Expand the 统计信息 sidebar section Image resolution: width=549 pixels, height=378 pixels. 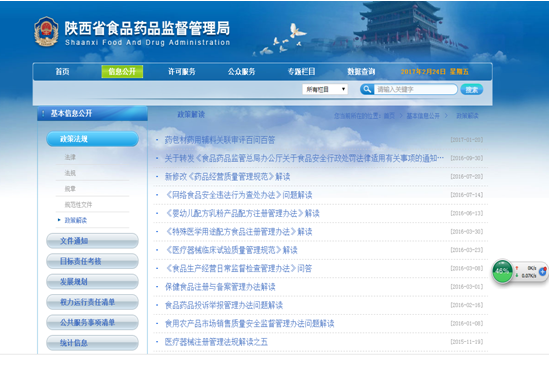92,343
